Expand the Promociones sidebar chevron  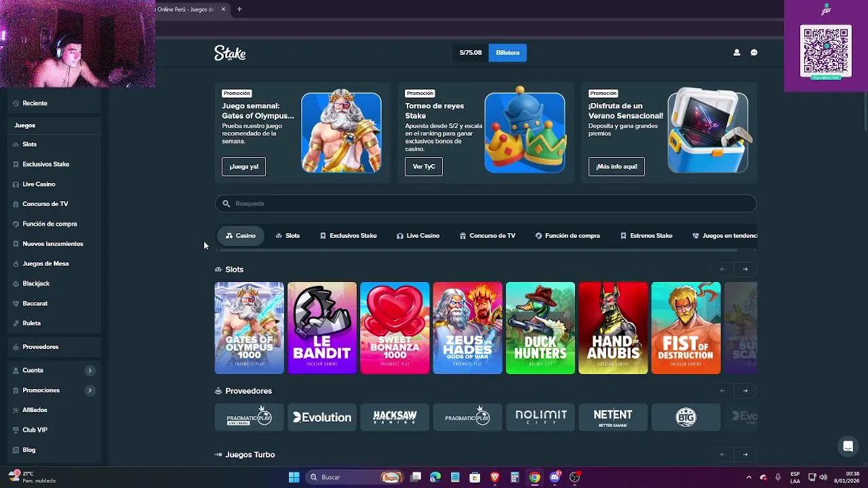pyautogui.click(x=90, y=390)
